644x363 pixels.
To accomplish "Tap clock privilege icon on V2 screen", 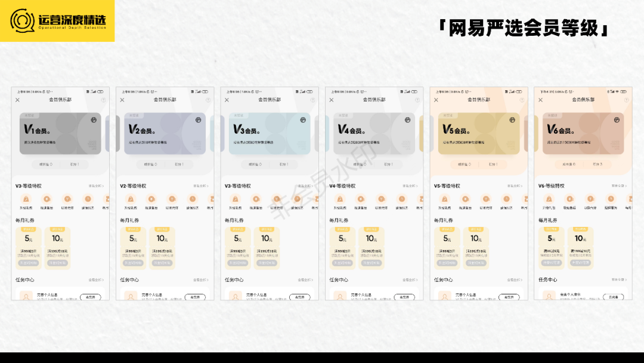I will [193, 199].
